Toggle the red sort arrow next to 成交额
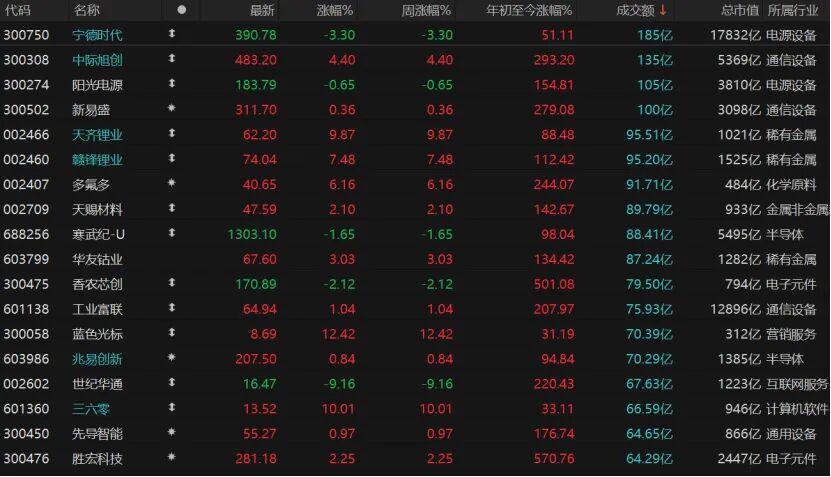Viewport: 831px width, 477px height. point(662,10)
